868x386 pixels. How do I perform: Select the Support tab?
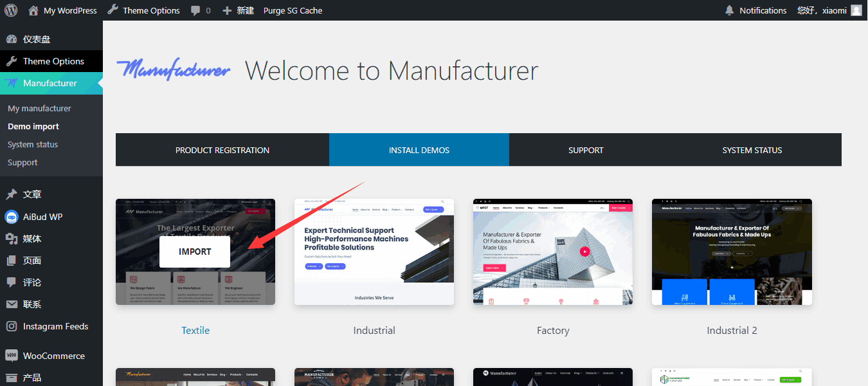pyautogui.click(x=586, y=150)
